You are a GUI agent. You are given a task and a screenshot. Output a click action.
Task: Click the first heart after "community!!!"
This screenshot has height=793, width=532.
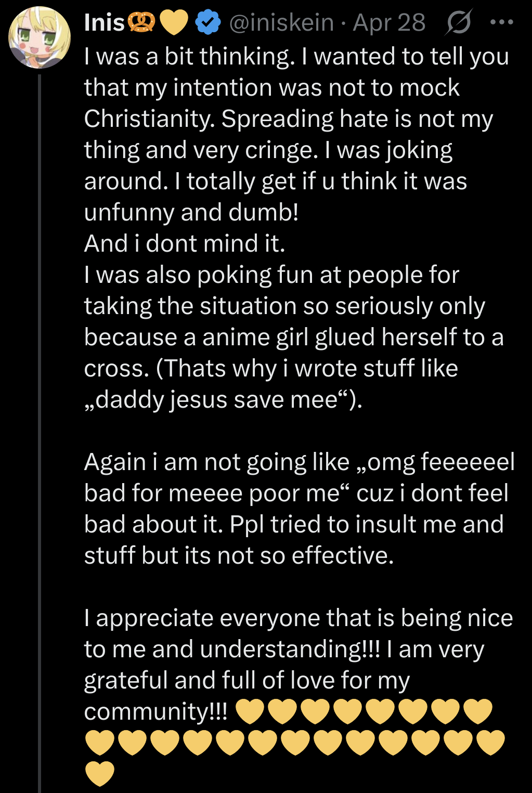pos(250,711)
